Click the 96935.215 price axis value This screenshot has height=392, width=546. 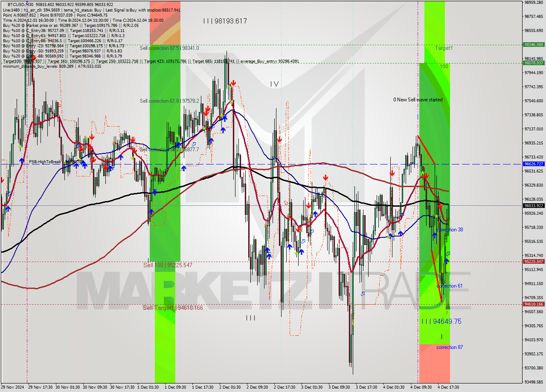(x=534, y=143)
